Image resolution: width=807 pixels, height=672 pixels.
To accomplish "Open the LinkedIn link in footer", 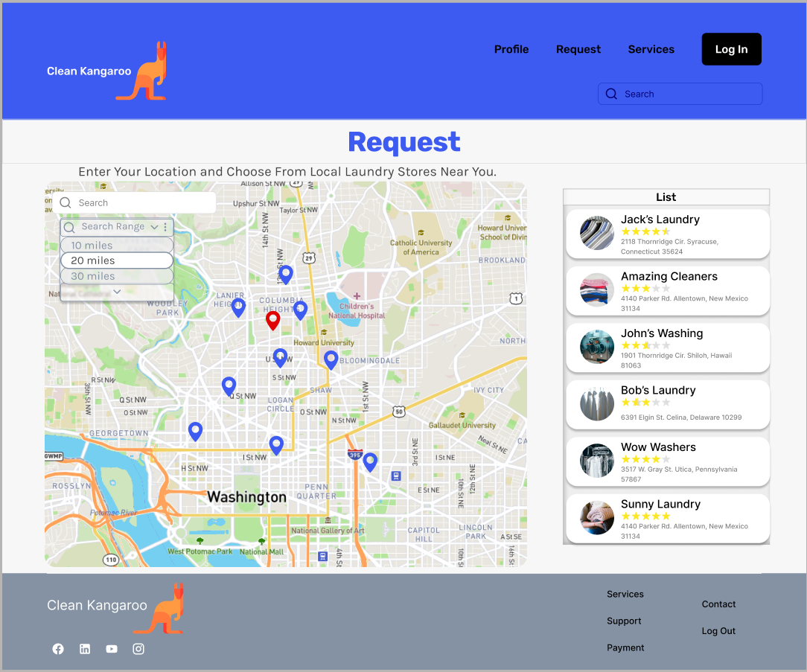I will (85, 649).
